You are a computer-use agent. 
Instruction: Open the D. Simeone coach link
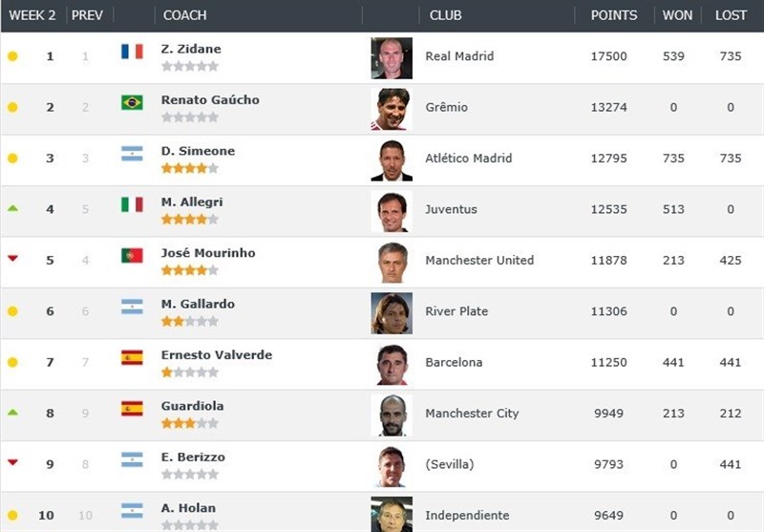[198, 151]
